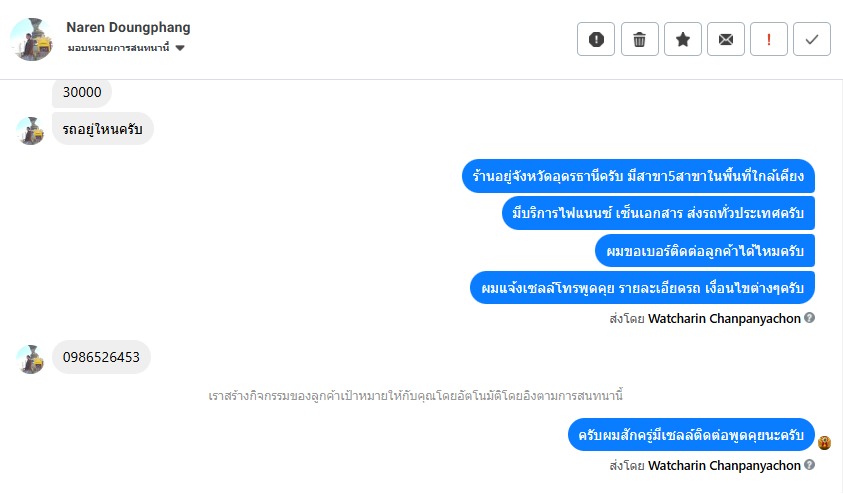Click the spam report icon button
Image resolution: width=843 pixels, height=494 pixels.
(596, 39)
